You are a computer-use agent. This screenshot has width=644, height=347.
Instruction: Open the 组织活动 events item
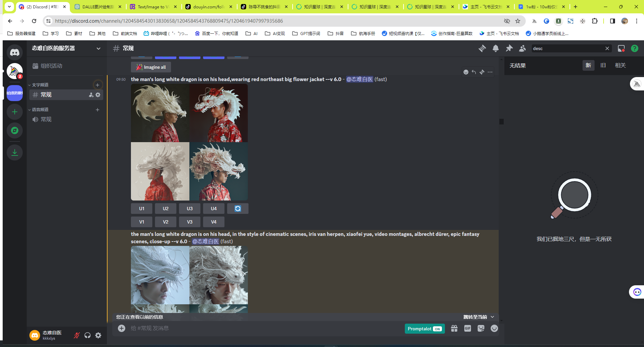(66, 66)
